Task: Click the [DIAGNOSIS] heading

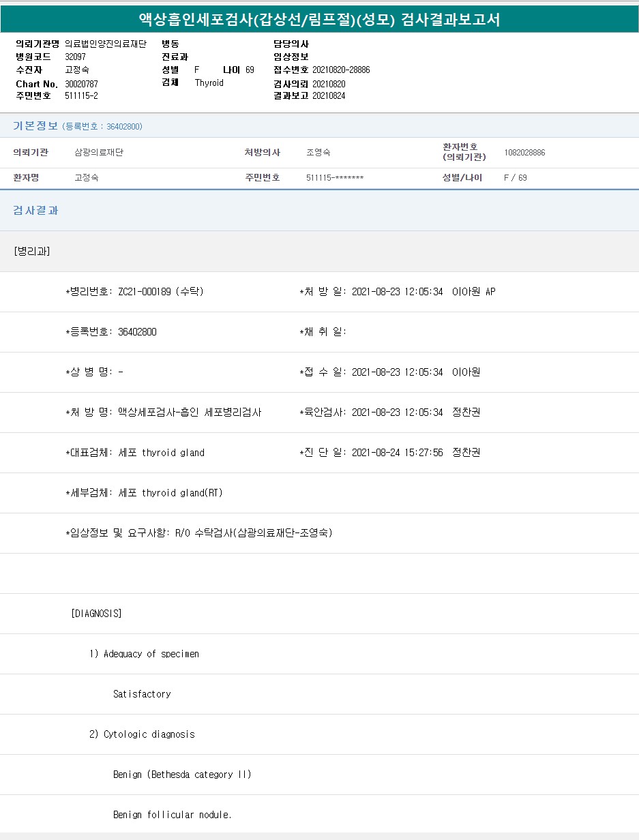Action: [x=96, y=614]
